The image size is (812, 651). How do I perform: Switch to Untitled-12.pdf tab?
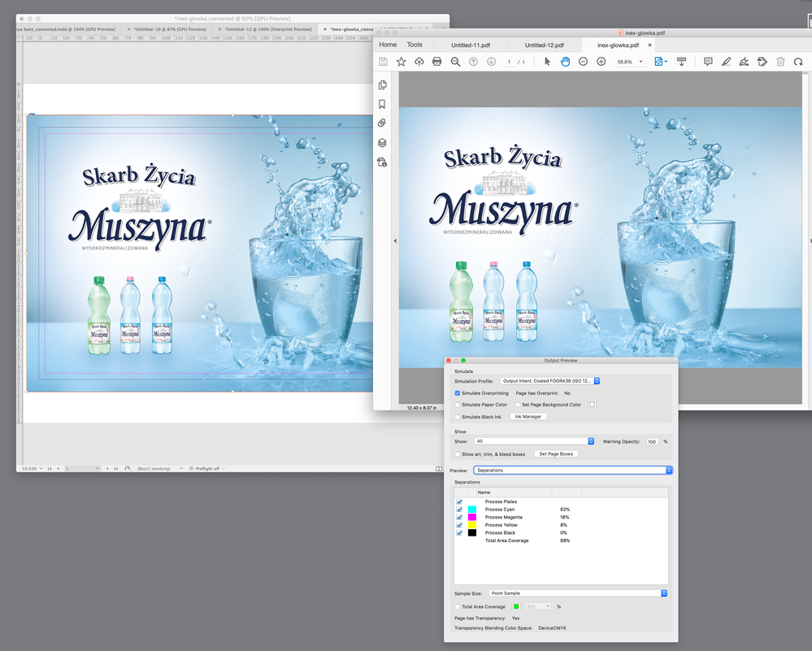[x=545, y=45]
